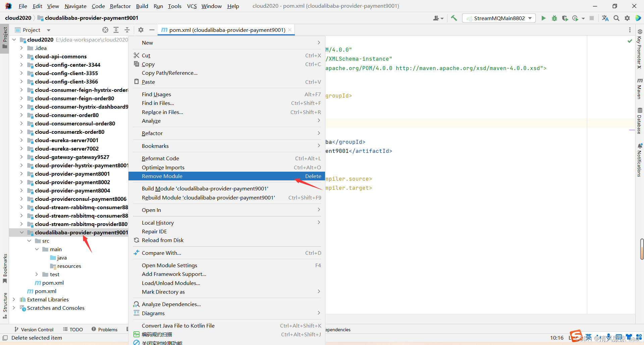Image resolution: width=644 pixels, height=345 pixels.
Task: Expand the test folder
Action: (x=37, y=274)
